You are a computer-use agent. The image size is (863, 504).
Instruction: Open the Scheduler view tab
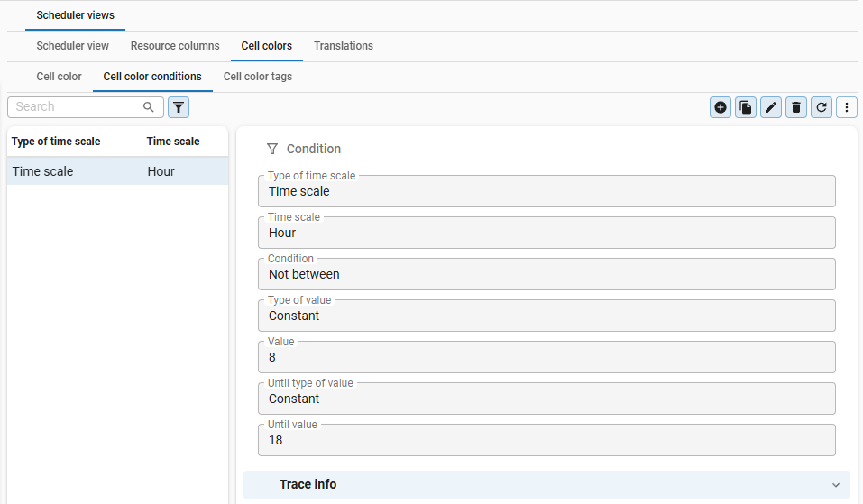[x=73, y=46]
